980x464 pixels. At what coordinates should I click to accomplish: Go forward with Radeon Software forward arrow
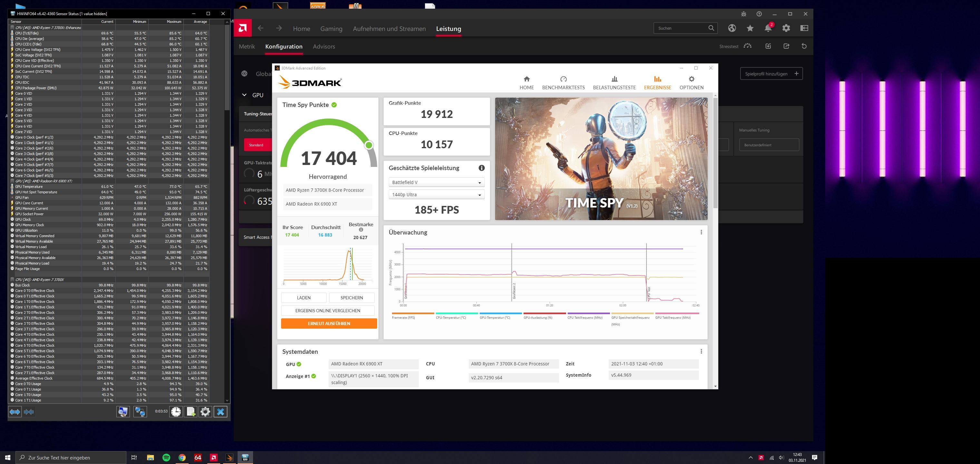(279, 28)
